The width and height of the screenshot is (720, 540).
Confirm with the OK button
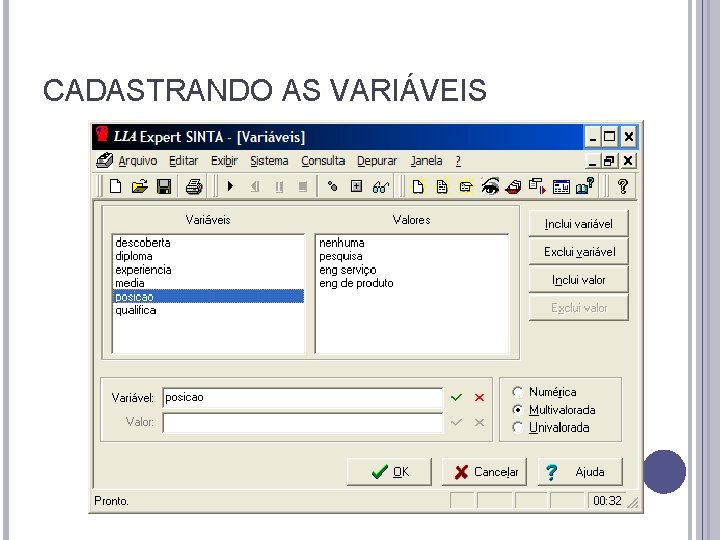(x=389, y=472)
